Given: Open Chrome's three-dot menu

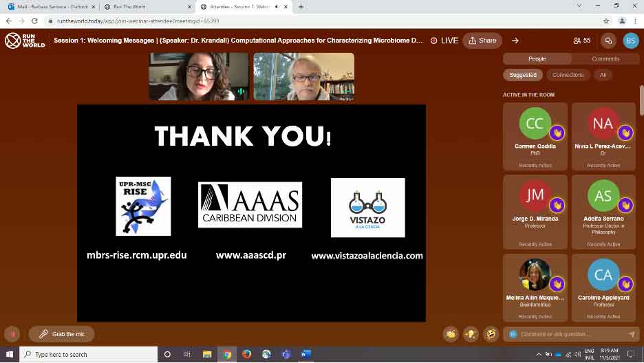Looking at the screenshot, I should (x=636, y=21).
